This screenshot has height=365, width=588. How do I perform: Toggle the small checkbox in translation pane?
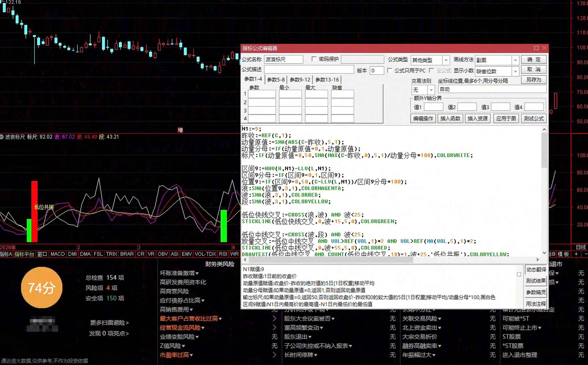pyautogui.click(x=519, y=274)
